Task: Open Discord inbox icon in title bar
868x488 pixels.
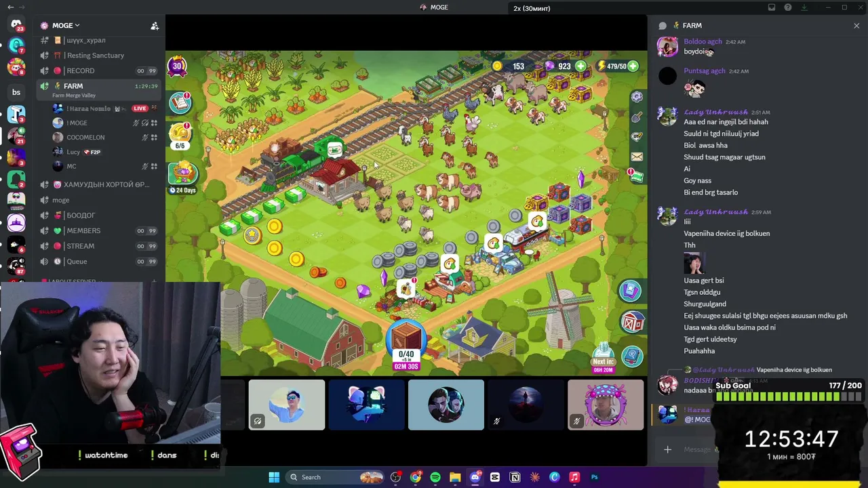Action: [772, 7]
